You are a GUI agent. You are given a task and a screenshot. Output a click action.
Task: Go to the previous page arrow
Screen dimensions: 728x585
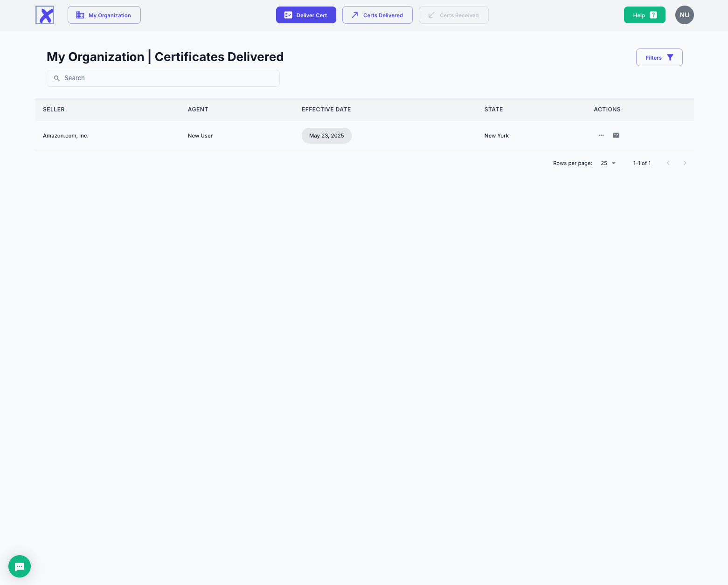pos(668,163)
